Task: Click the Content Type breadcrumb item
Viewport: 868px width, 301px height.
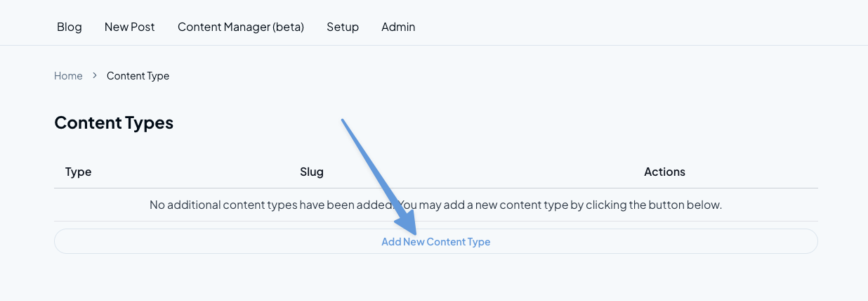Action: [x=138, y=76]
